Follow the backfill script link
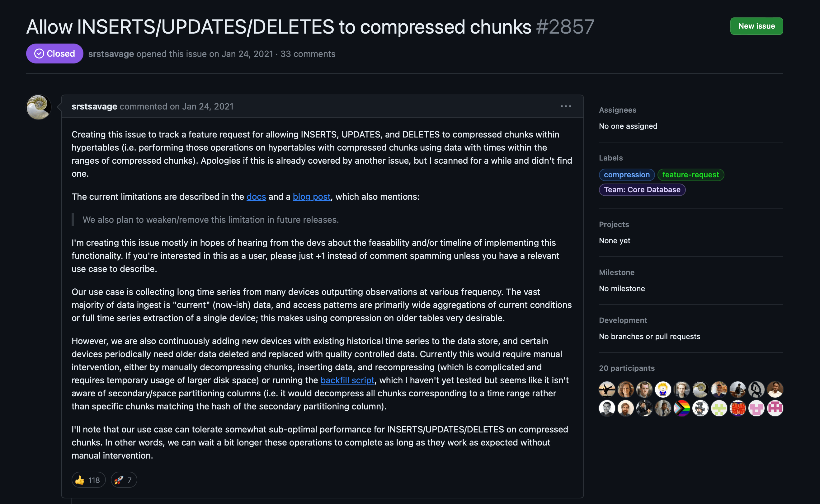820x504 pixels. coord(347,380)
